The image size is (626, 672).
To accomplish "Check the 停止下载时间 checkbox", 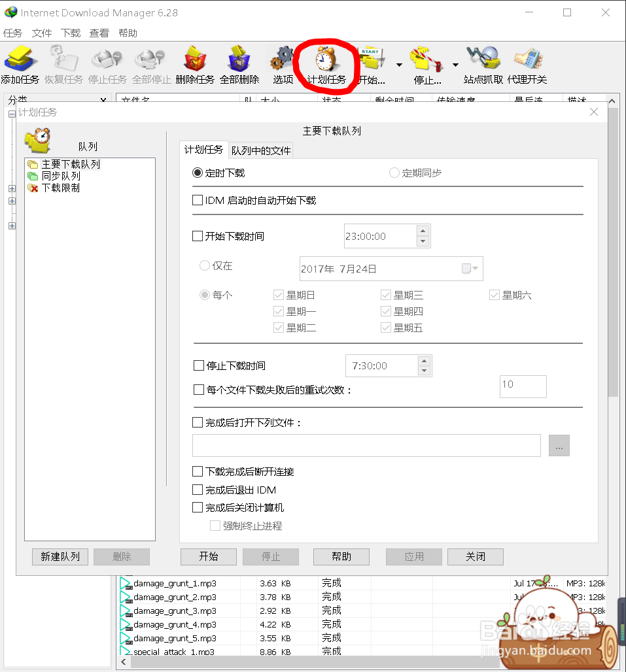I will [198, 365].
